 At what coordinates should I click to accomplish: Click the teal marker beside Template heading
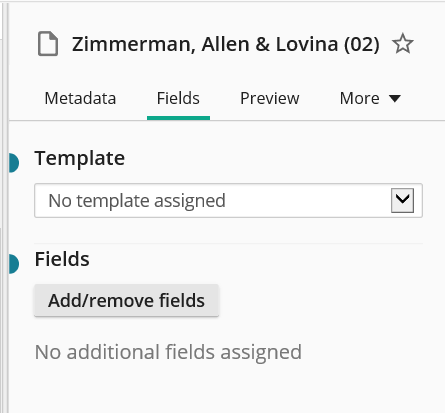(13, 163)
